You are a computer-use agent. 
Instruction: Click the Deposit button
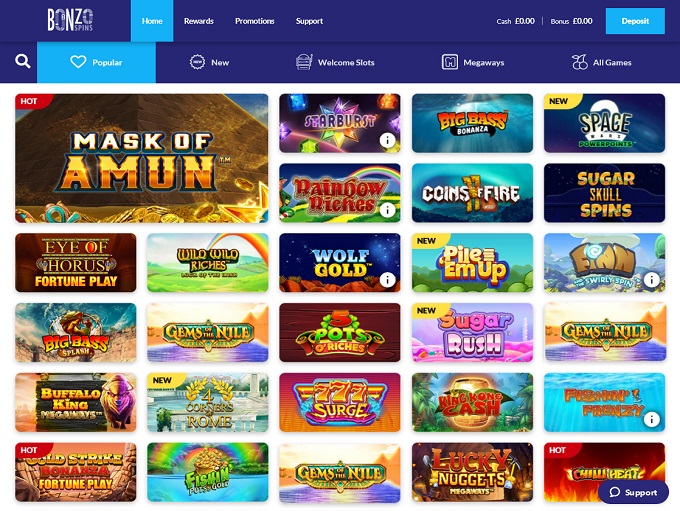tap(635, 21)
